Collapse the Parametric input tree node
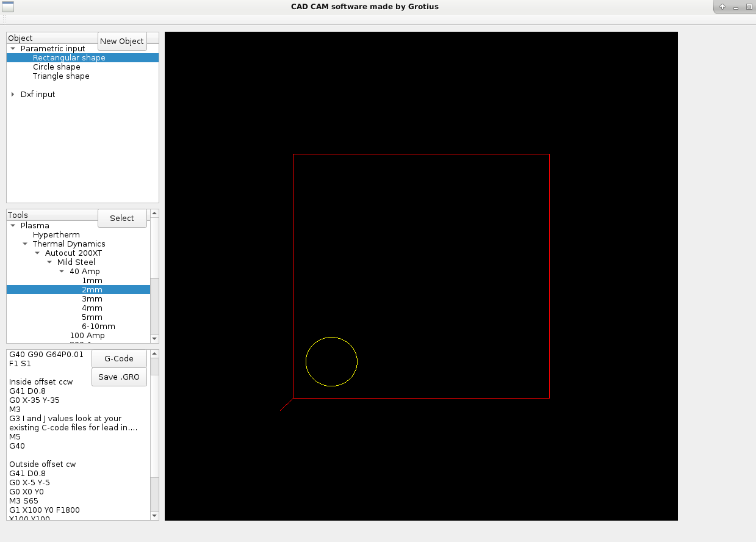756x542 pixels. (x=13, y=48)
